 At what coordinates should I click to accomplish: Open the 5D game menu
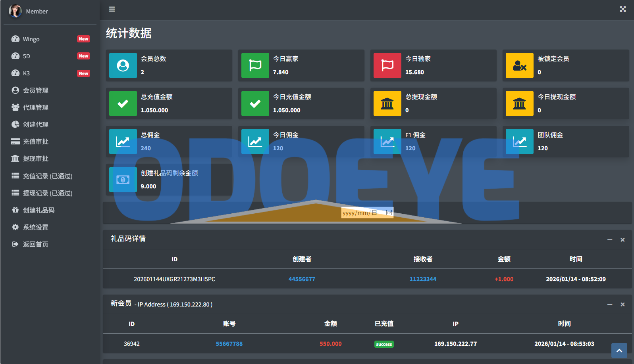(x=26, y=56)
